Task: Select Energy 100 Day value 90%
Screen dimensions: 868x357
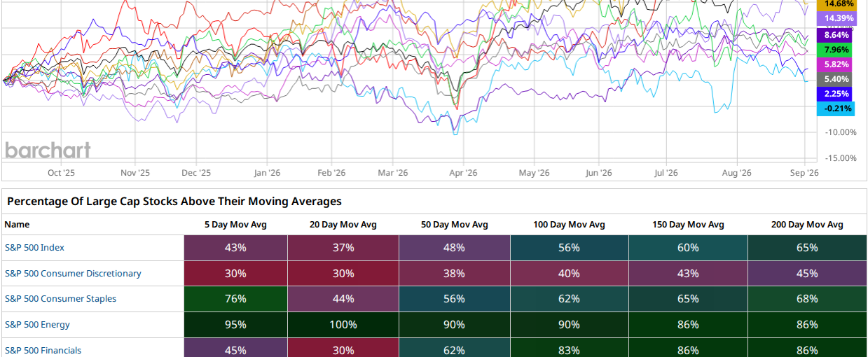Action: coord(569,325)
